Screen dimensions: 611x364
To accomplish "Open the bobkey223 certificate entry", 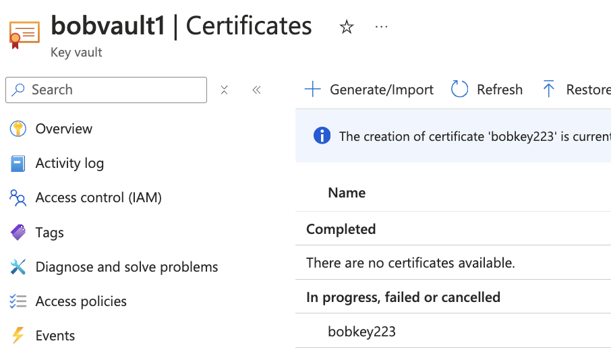I will point(361,331).
